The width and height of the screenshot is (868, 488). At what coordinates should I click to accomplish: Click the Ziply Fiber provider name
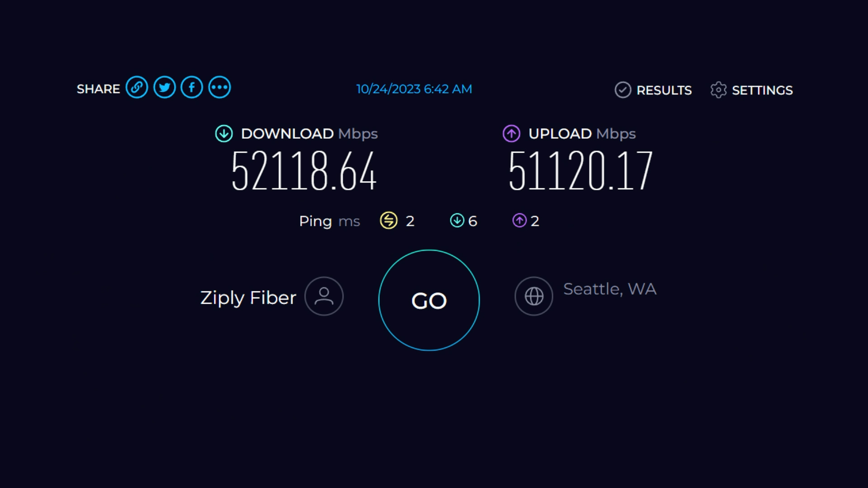(248, 298)
